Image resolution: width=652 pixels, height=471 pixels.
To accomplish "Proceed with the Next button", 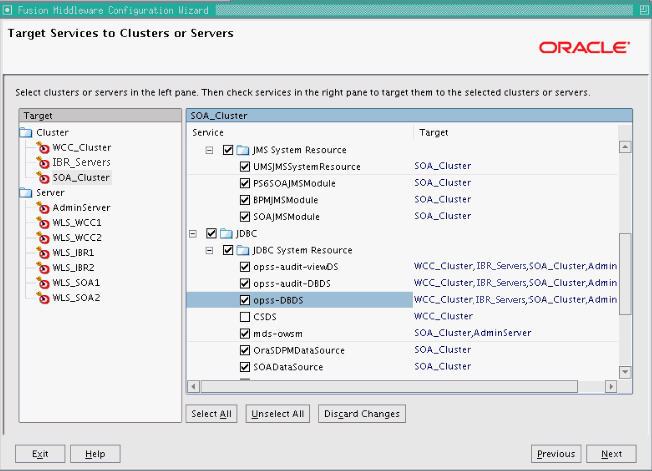I will (x=611, y=454).
